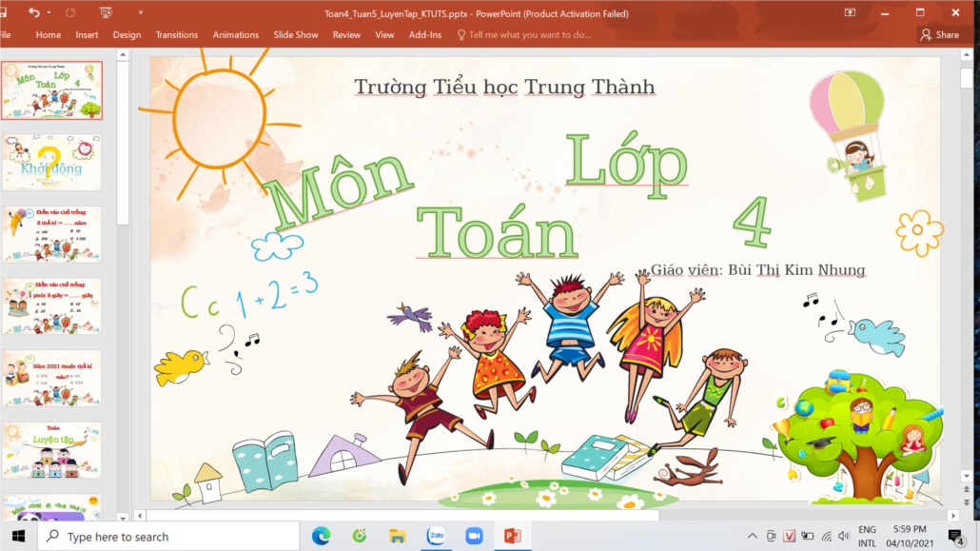Select the Khởi động slide thumbnail

click(51, 163)
